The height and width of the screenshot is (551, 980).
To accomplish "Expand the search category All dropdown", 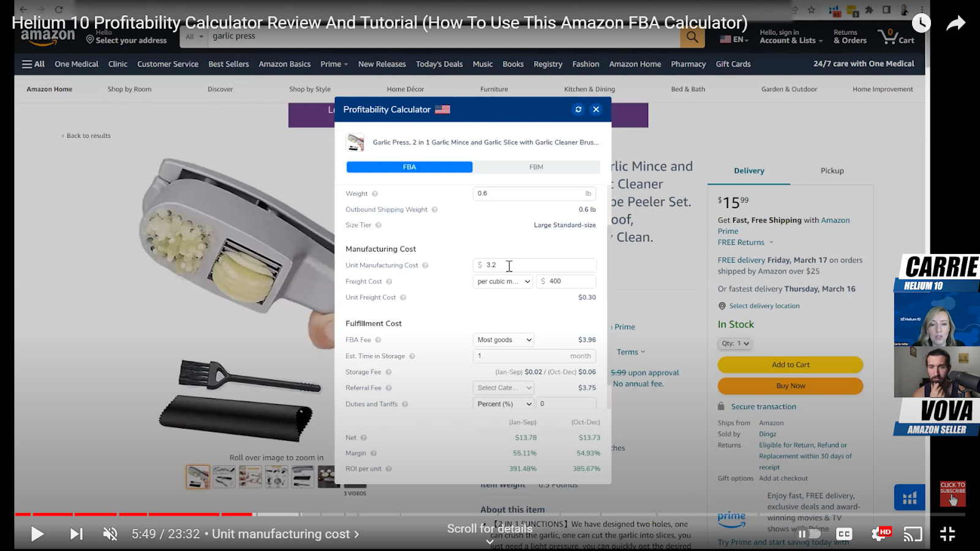I will pos(195,37).
